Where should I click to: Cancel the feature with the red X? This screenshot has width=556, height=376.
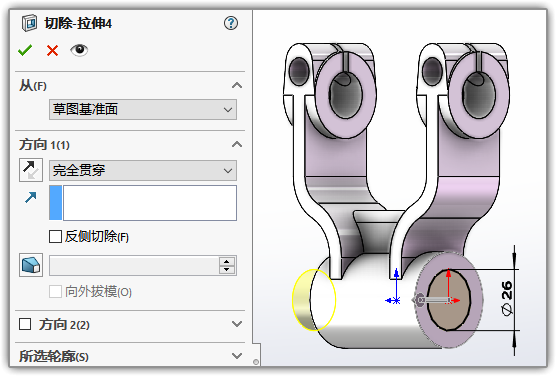coord(52,50)
